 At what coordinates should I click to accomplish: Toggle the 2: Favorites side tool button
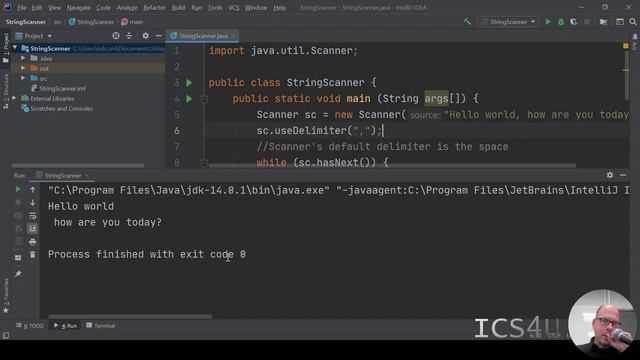tap(6, 296)
